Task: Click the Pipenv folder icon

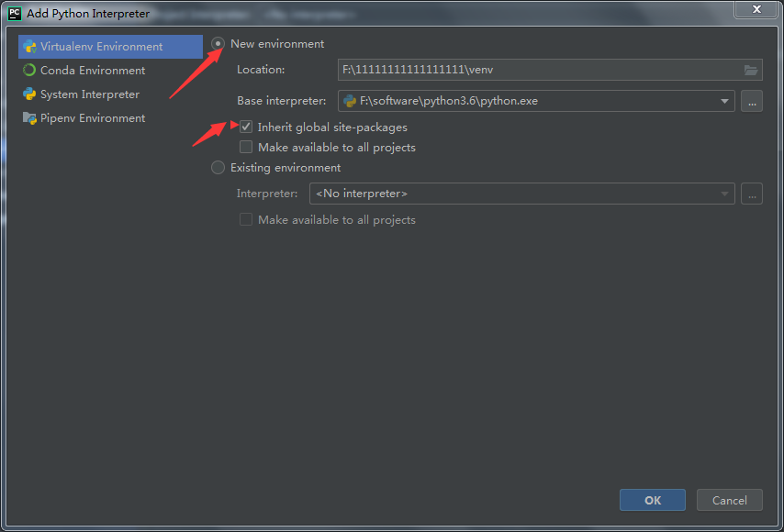Action: coord(29,118)
